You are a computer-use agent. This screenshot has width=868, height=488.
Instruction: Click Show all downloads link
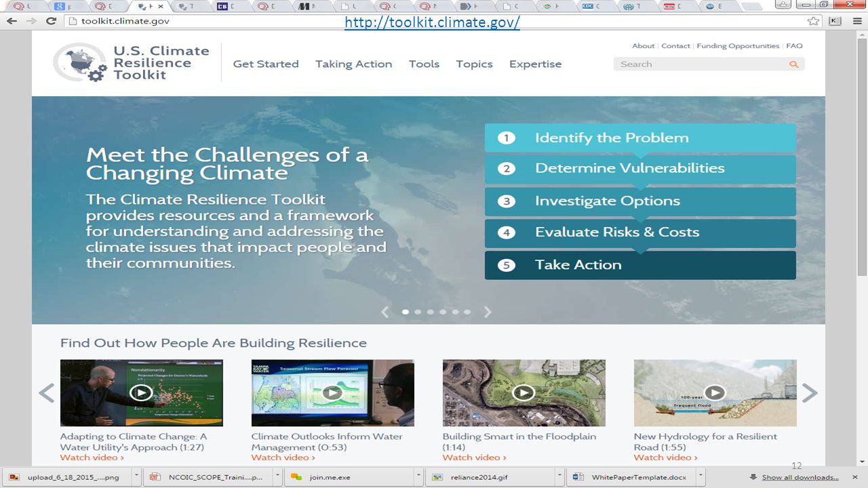[x=800, y=477]
